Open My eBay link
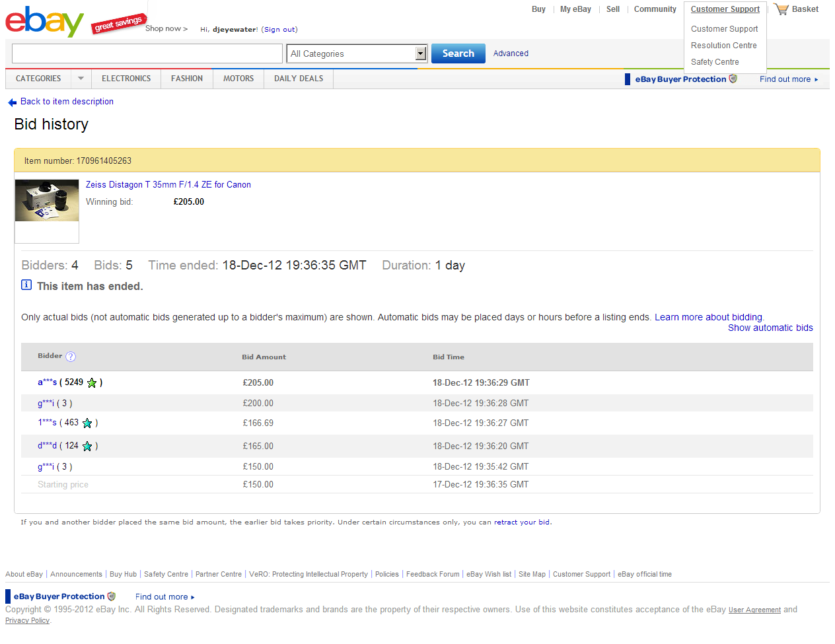 click(575, 9)
